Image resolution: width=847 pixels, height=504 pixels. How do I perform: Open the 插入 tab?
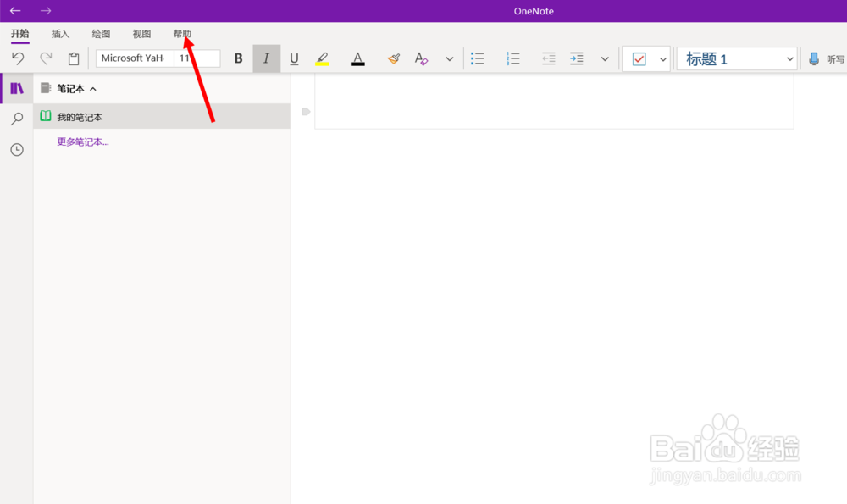click(60, 34)
